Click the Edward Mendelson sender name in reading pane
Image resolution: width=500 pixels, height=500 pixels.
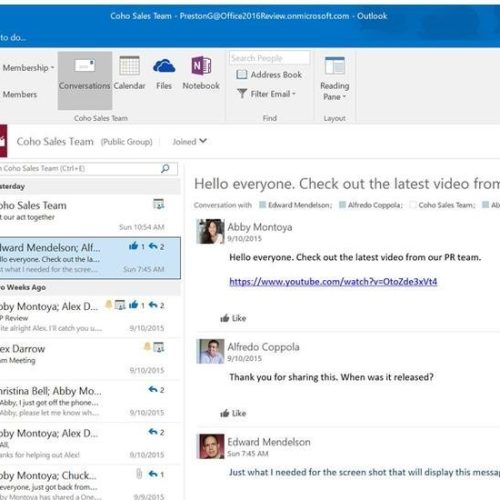(269, 442)
